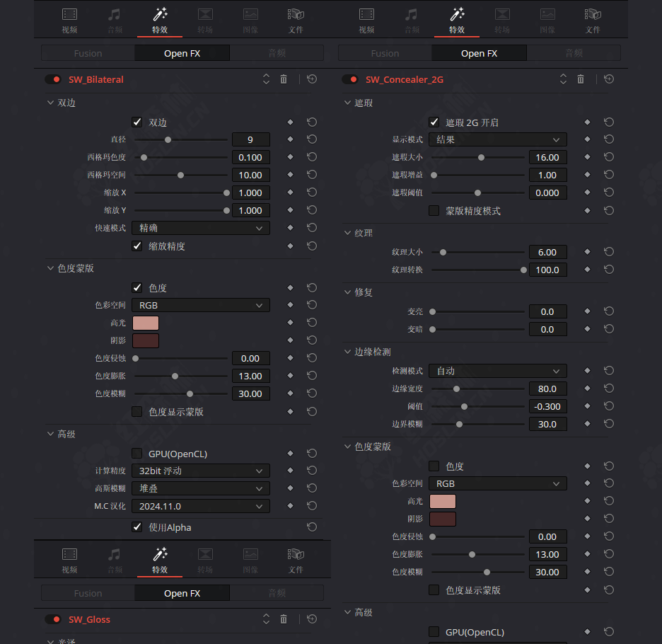Toggle the SW_Concealer_2G effect enable switch

coord(350,79)
